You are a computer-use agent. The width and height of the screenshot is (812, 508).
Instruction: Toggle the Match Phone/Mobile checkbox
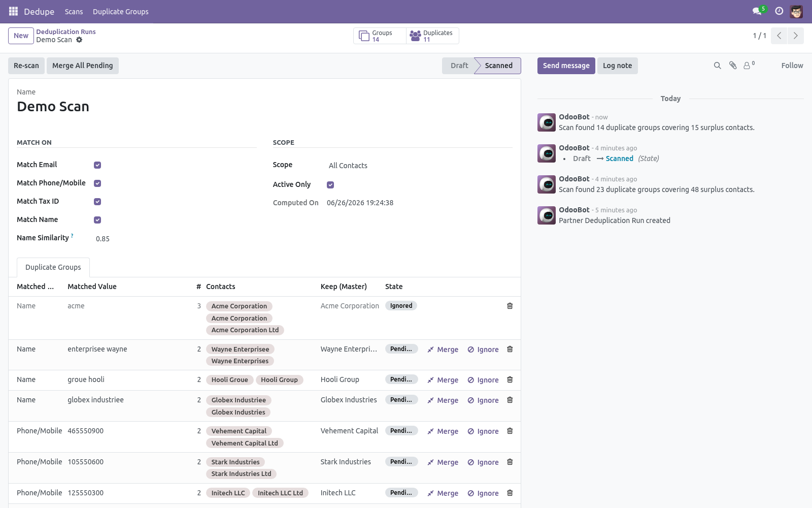pos(97,183)
